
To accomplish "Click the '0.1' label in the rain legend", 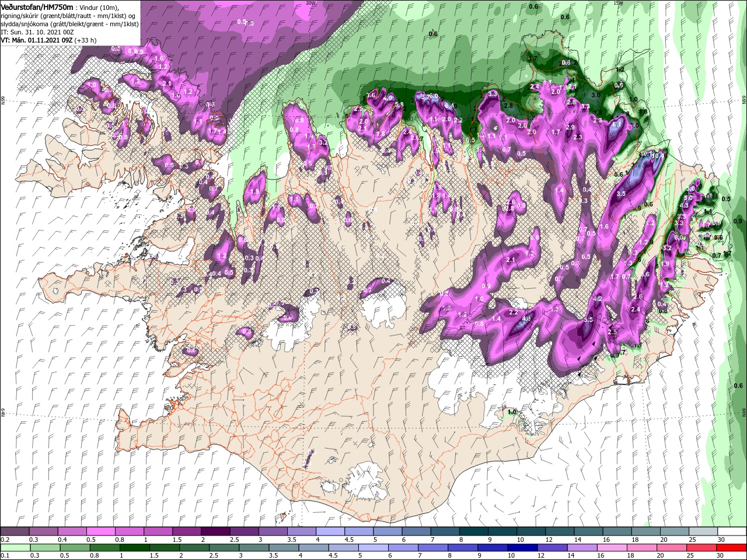I will coord(5,556).
